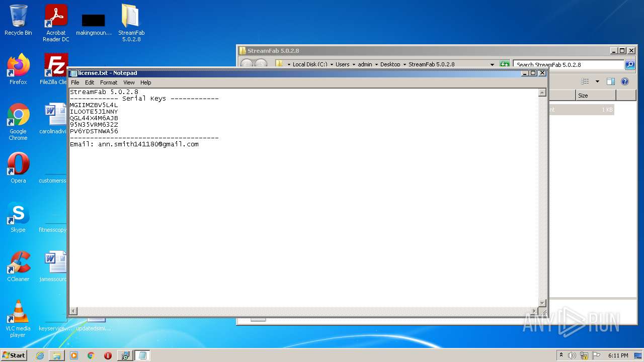
Task: Expand the arrow before StreamFab 5.0.2.8 breadcrumb
Action: pos(404,64)
